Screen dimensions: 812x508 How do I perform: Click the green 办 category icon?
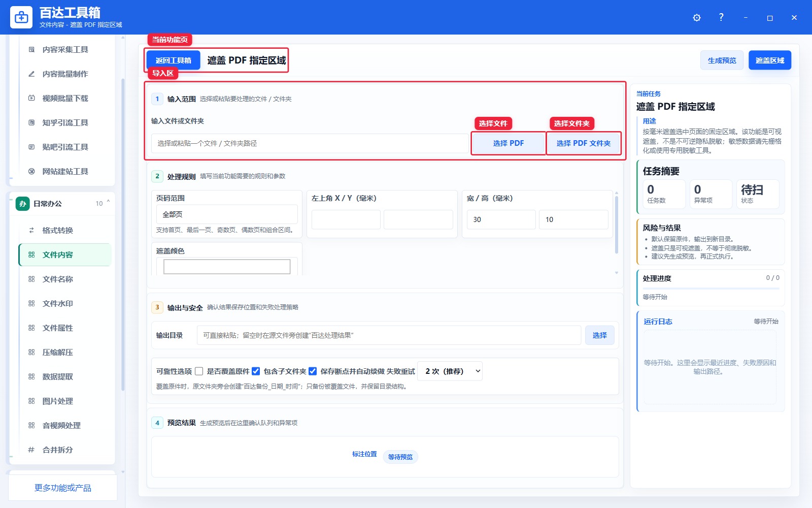[22, 204]
